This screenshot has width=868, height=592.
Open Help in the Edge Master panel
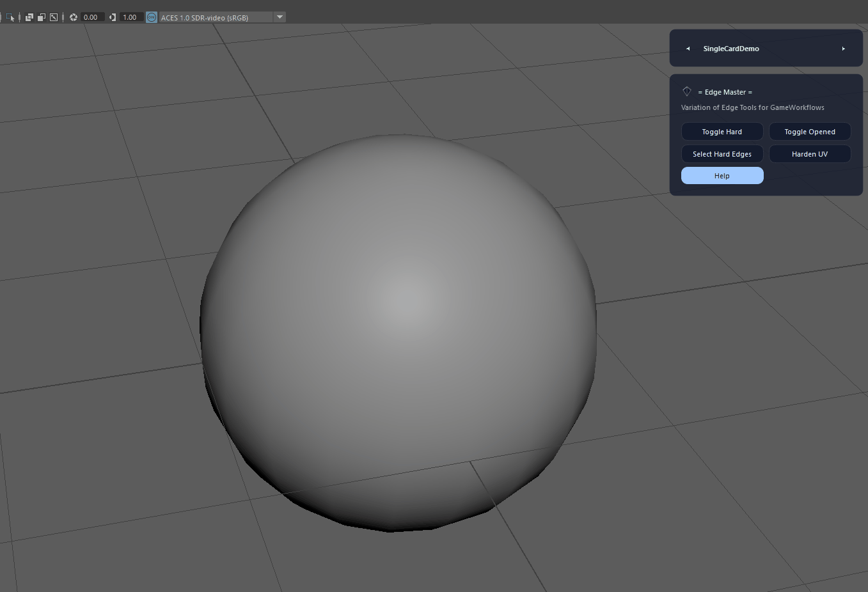point(722,176)
